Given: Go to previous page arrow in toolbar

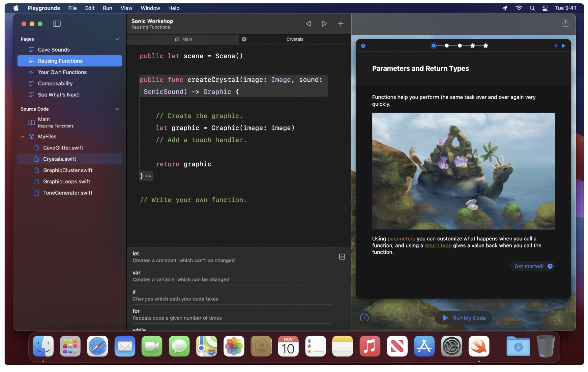Looking at the screenshot, I should (309, 24).
